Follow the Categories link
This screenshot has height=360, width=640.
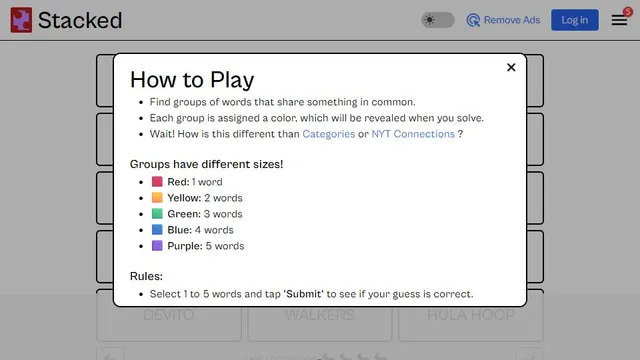tap(329, 134)
